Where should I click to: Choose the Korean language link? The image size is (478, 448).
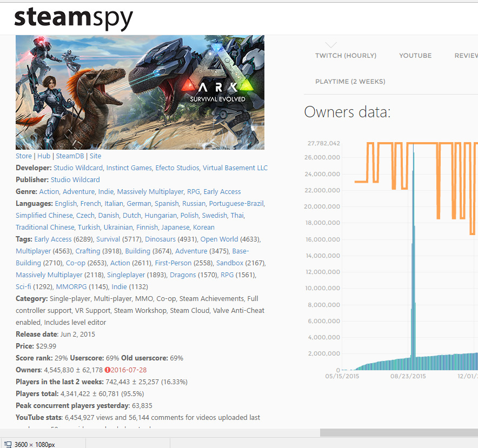point(204,228)
